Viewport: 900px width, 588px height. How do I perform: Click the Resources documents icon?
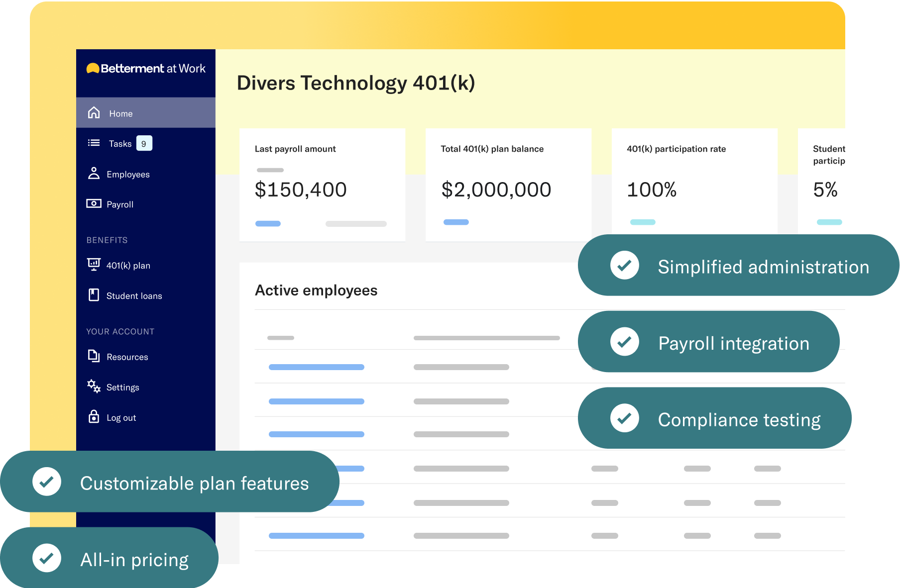[94, 356]
